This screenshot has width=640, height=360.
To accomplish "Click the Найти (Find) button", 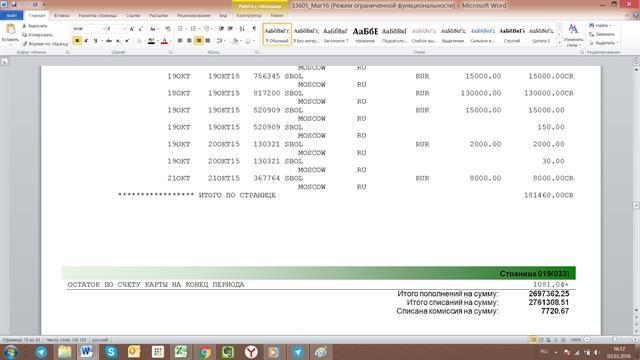I will pos(601,25).
